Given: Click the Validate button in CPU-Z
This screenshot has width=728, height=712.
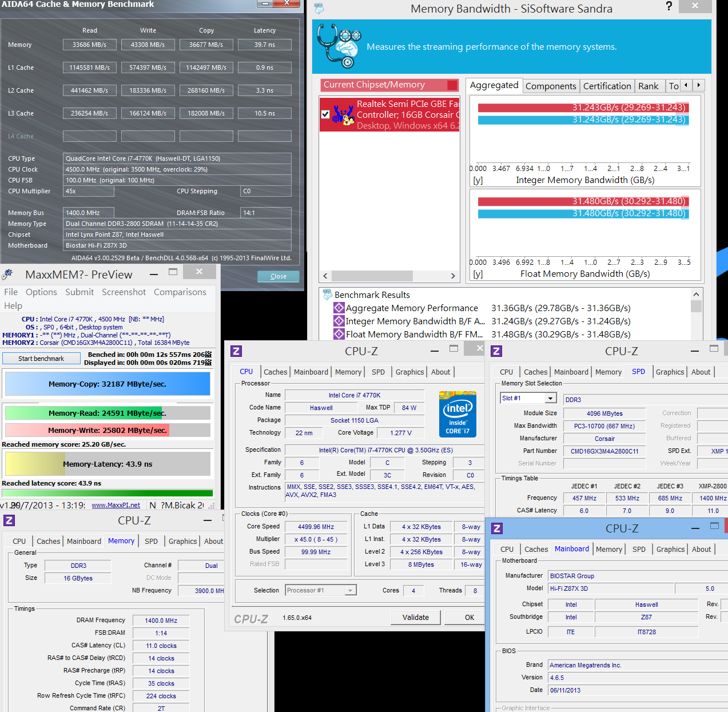Looking at the screenshot, I should (x=416, y=618).
